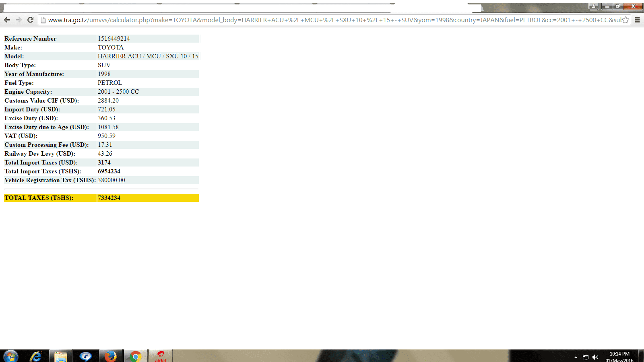Open the Airtel modem app
The image size is (644, 362).
click(x=161, y=356)
